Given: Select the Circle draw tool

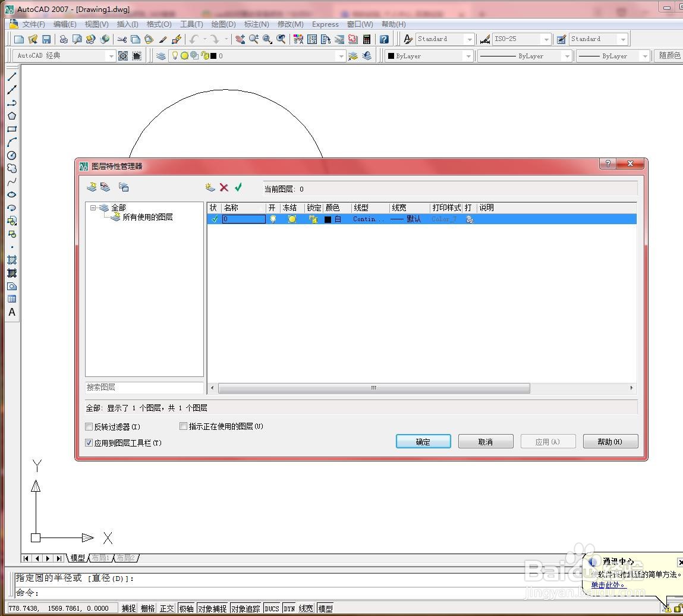Looking at the screenshot, I should (12, 156).
